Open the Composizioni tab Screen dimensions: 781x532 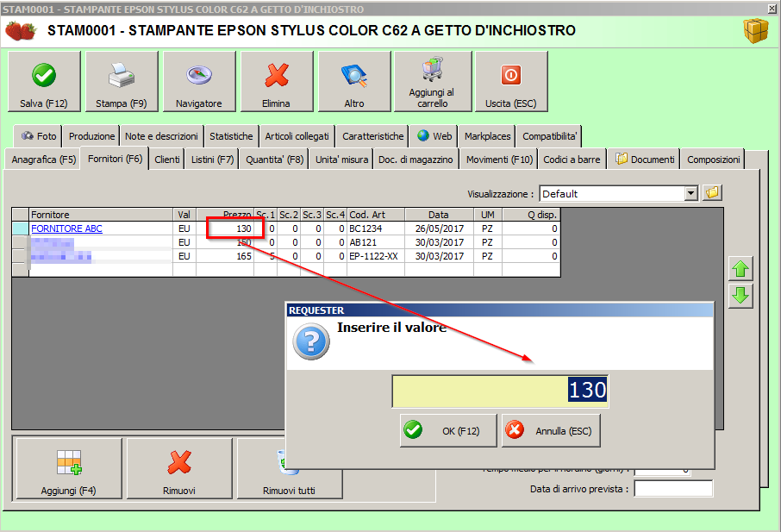click(x=713, y=160)
